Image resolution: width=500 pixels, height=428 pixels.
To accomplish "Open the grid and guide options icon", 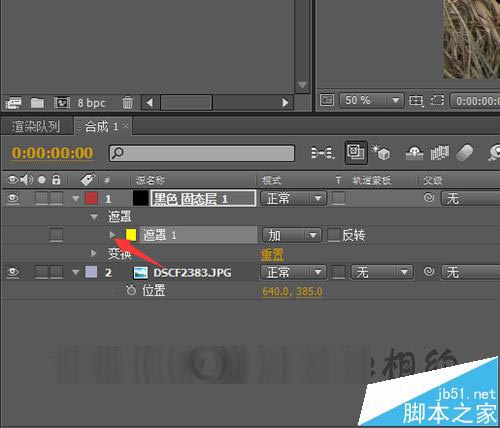I will point(416,101).
